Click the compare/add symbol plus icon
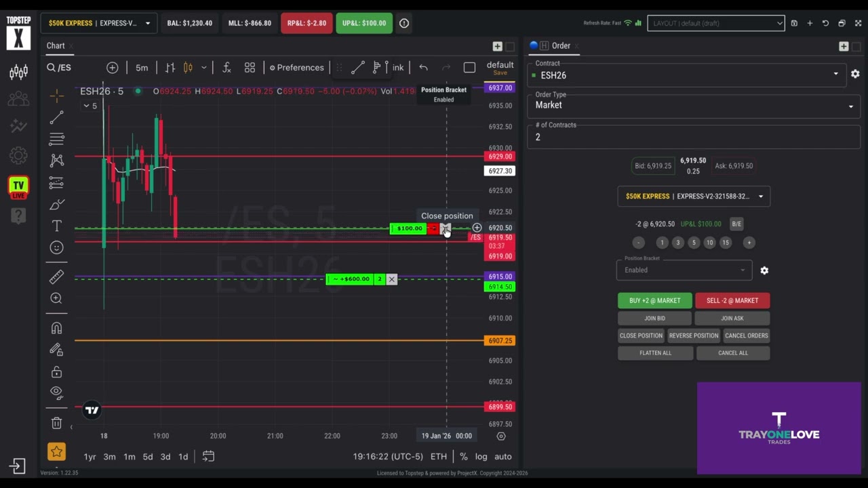 point(113,68)
